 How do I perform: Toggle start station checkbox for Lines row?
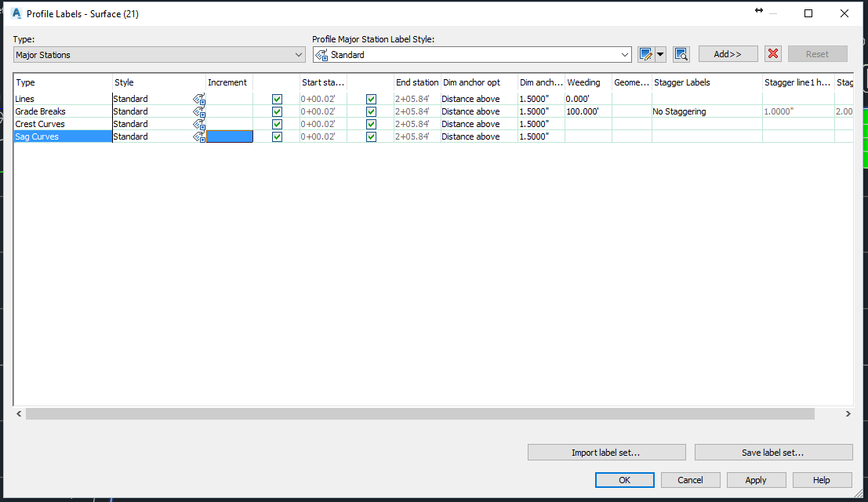pos(277,99)
